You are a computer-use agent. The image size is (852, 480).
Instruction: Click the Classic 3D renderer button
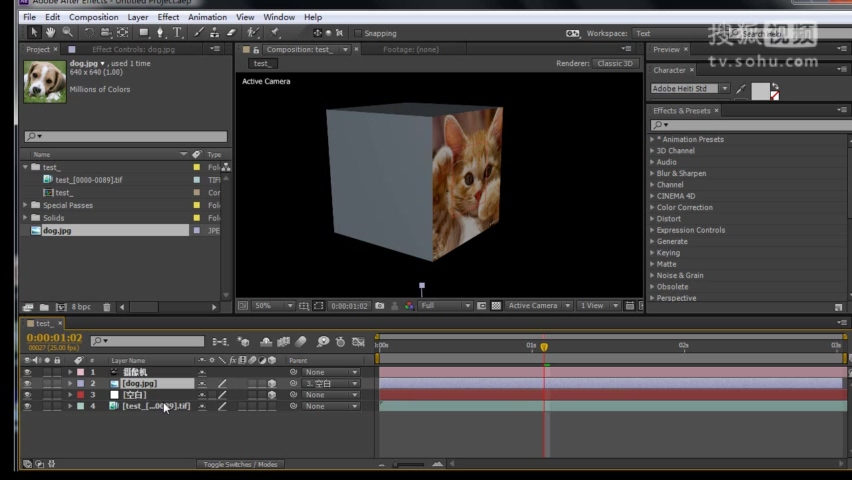[x=615, y=63]
